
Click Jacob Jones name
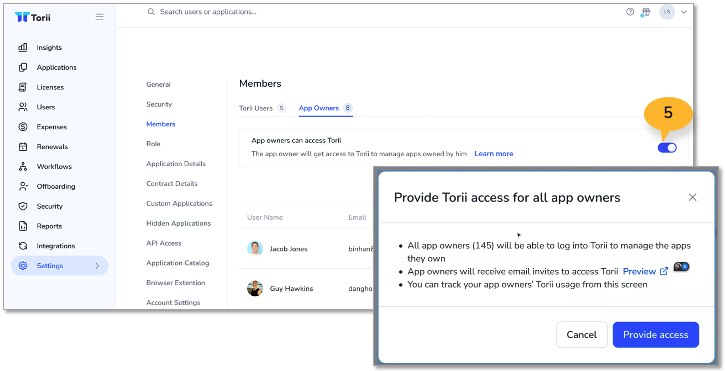click(289, 249)
